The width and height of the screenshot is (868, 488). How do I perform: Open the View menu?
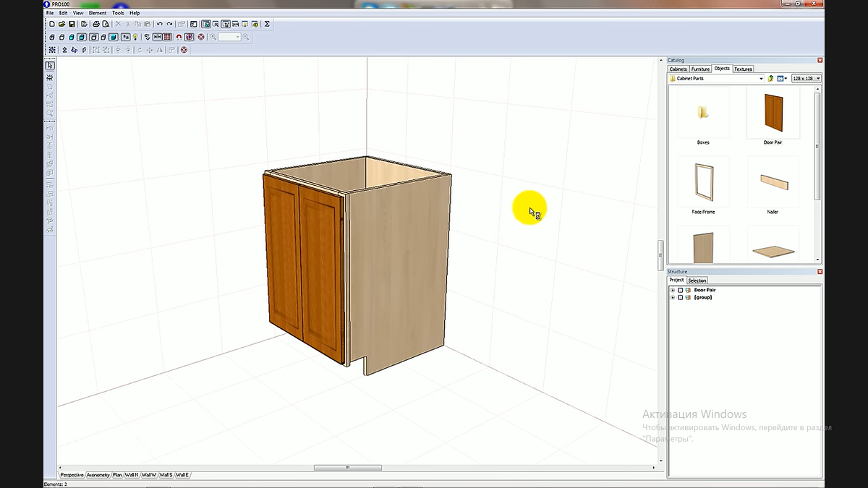tap(78, 13)
